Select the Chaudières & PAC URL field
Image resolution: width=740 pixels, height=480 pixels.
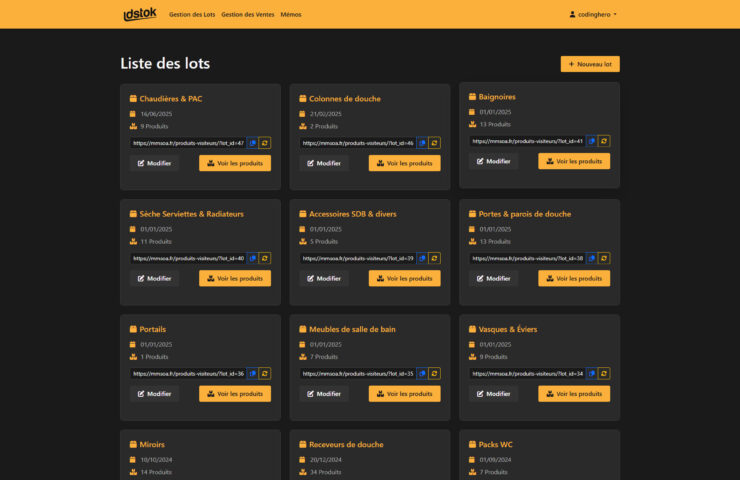pyautogui.click(x=188, y=143)
